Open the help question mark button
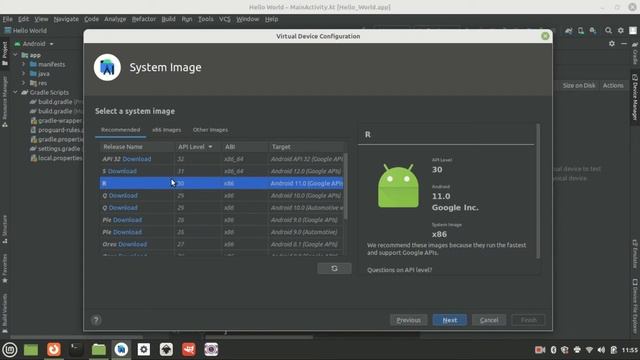 (96, 320)
